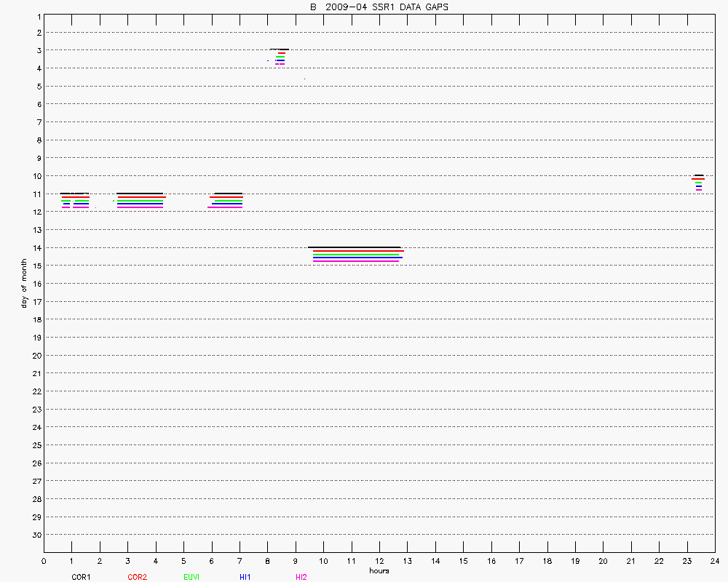Click day 11 magenta gap bar between hours 6 and 7
The height and width of the screenshot is (582, 728).
(x=225, y=207)
